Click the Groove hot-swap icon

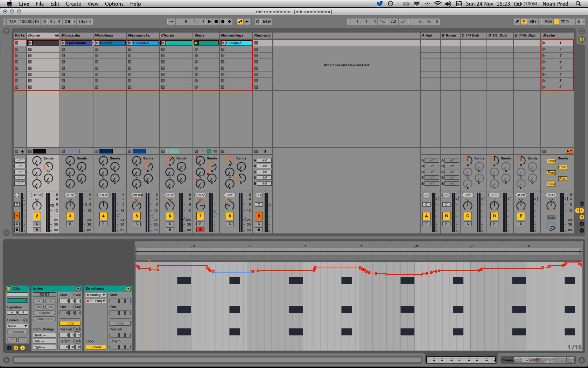tap(26, 320)
